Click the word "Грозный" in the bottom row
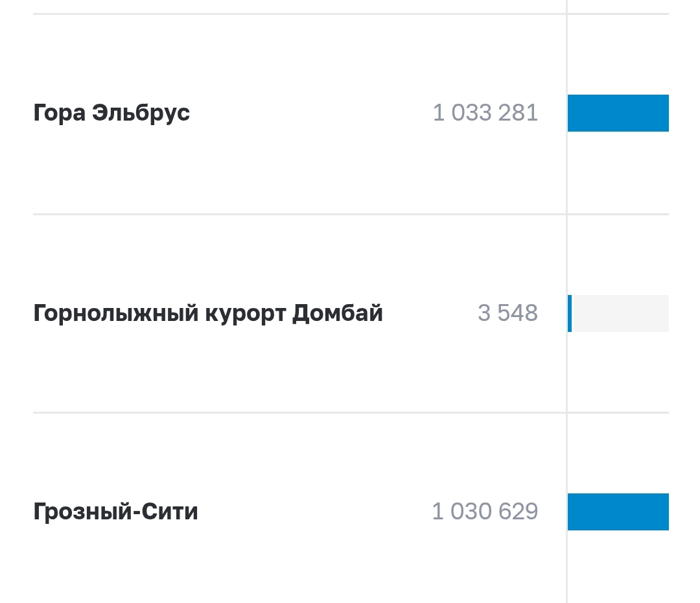 coord(79,512)
